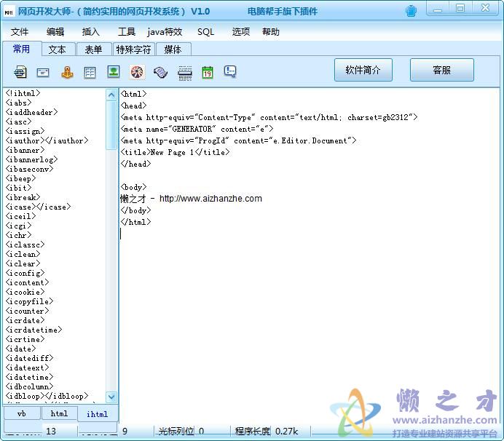Click the 客服 button
This screenshot has width=504, height=441.
tap(442, 70)
